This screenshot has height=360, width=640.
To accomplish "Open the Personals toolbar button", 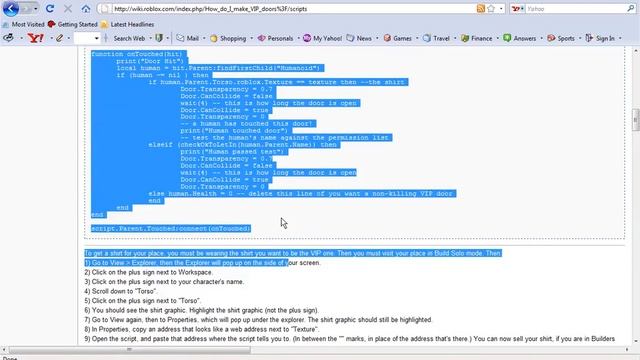I will [x=275, y=38].
